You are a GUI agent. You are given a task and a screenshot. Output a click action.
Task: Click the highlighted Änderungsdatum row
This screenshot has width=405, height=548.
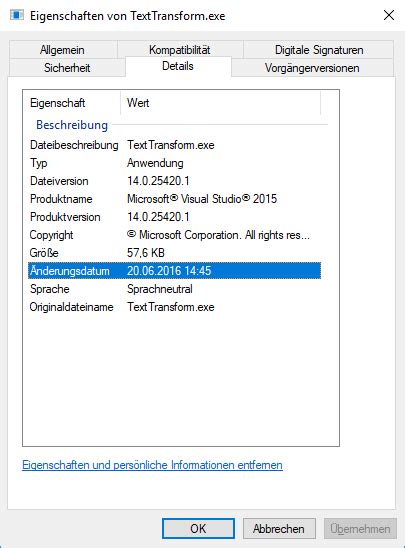[x=174, y=271]
